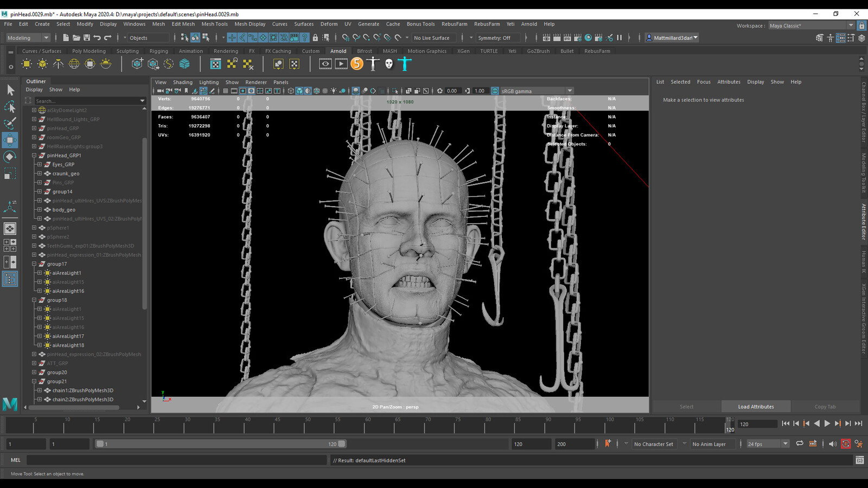Click the Copy Tab button
This screenshot has width=868, height=488.
[825, 406]
